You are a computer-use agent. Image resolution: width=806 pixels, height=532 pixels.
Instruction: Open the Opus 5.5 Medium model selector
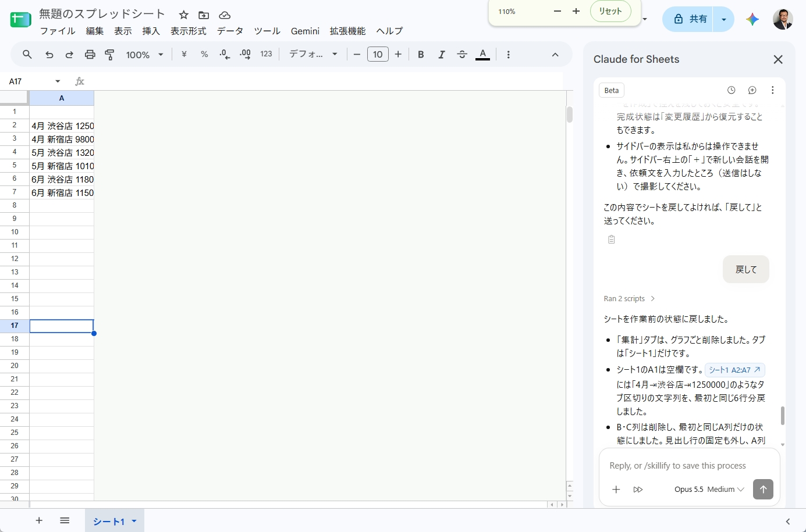click(x=709, y=490)
